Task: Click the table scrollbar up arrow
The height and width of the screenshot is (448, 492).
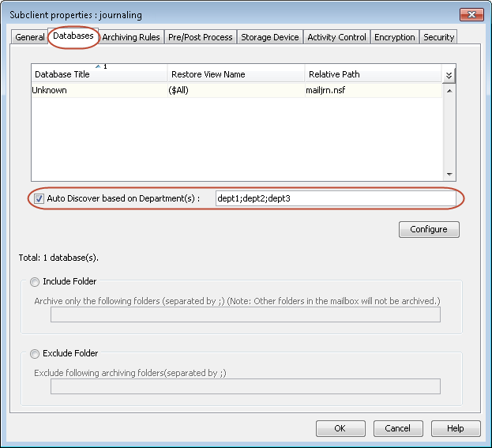Action: pyautogui.click(x=449, y=90)
